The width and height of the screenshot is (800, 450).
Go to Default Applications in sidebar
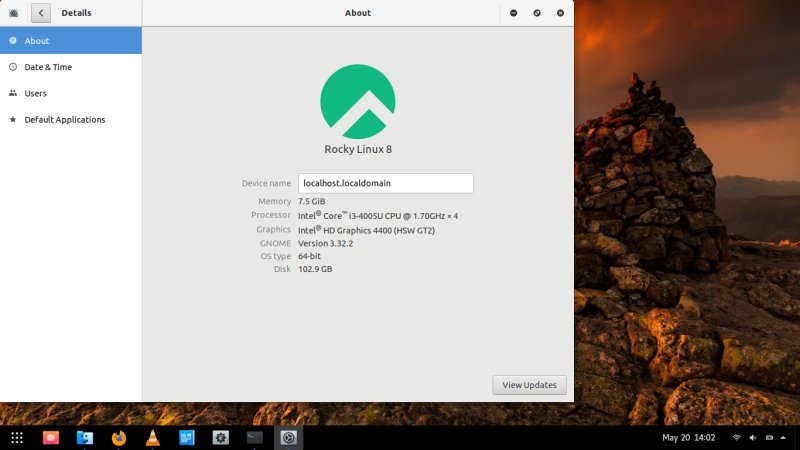(x=70, y=119)
